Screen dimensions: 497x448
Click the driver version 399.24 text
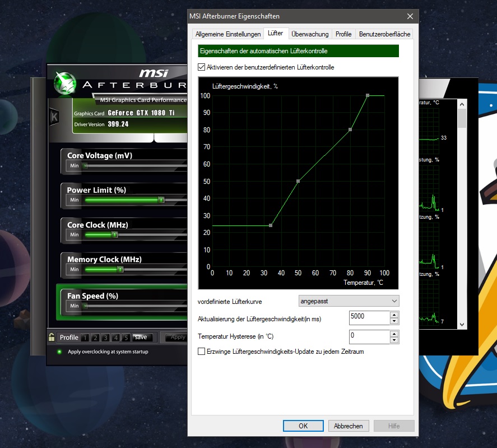point(118,124)
